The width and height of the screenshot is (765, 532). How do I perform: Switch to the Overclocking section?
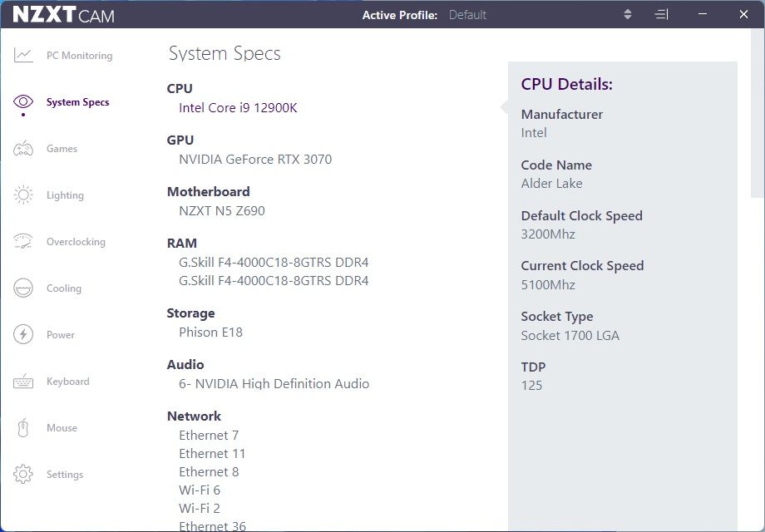pos(76,242)
